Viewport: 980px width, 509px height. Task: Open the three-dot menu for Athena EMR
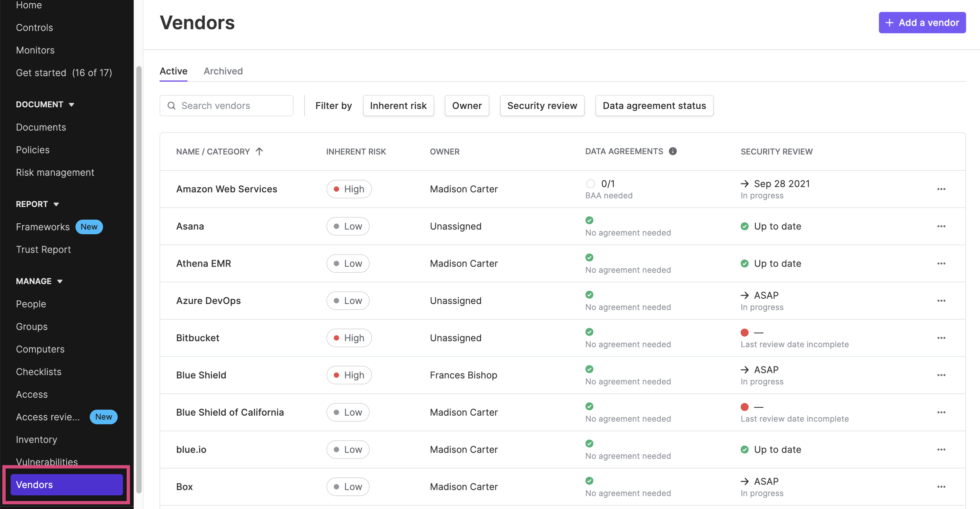[941, 263]
